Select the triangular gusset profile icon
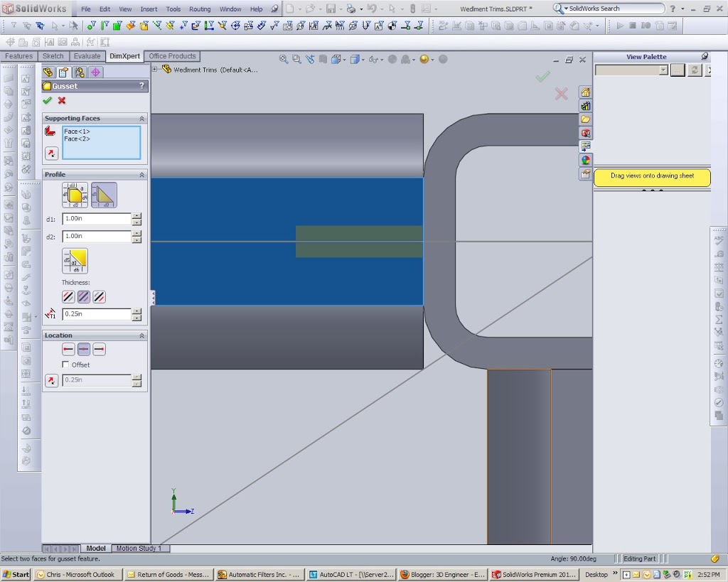Image resolution: width=728 pixels, height=582 pixels. (104, 195)
